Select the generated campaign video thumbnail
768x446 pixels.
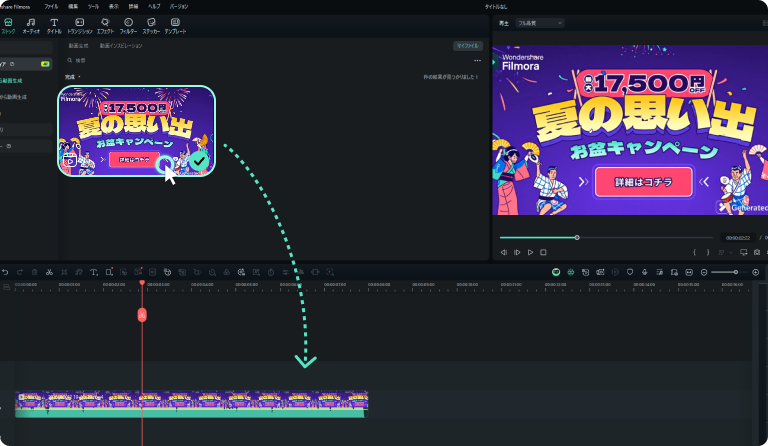pyautogui.click(x=137, y=131)
